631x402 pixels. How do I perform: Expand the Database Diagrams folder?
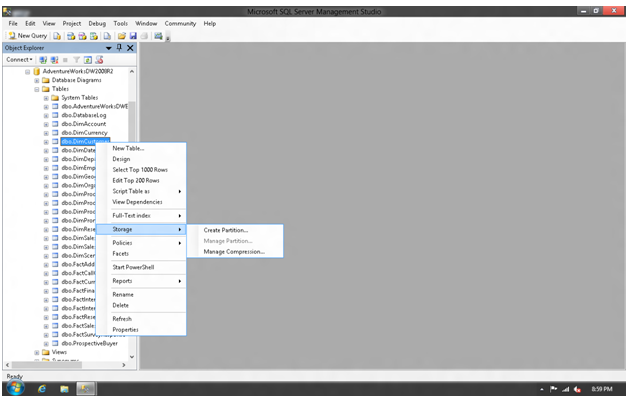click(37, 80)
